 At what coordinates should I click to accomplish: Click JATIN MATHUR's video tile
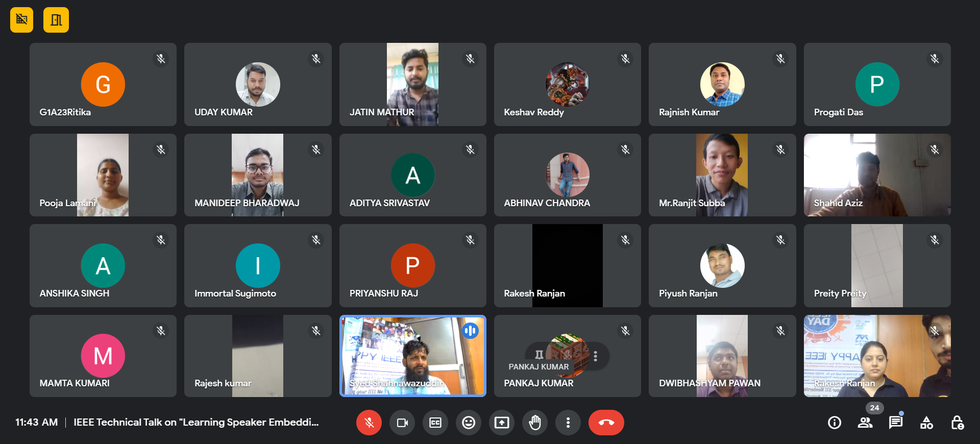(x=412, y=84)
